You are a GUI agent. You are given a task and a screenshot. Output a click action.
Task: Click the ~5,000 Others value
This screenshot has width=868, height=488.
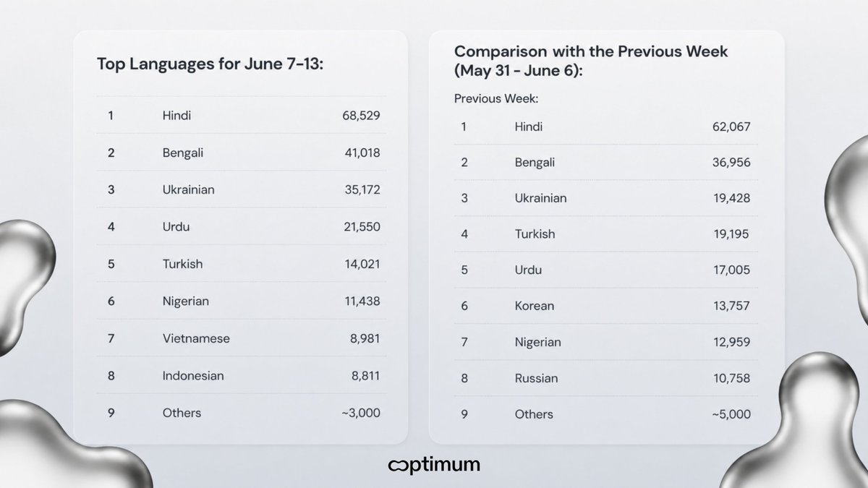[x=731, y=414]
